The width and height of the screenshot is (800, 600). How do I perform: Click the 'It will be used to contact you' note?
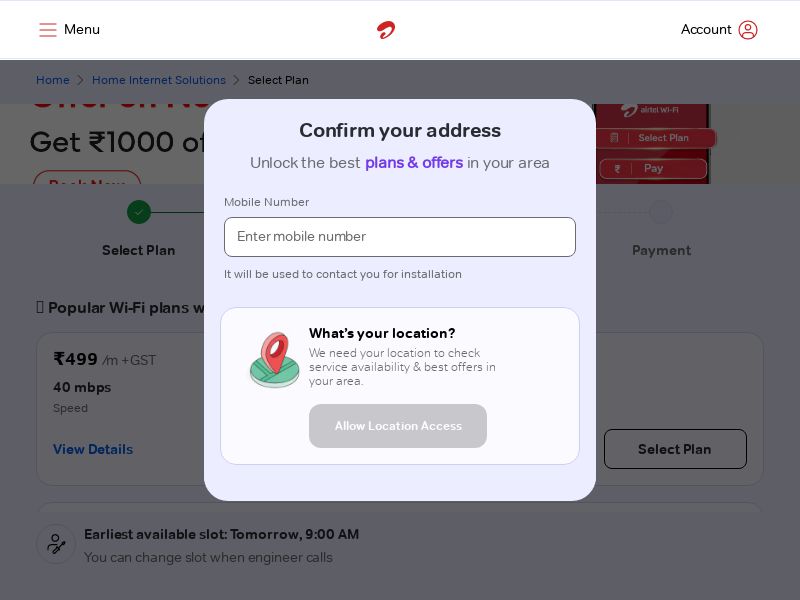pos(343,274)
